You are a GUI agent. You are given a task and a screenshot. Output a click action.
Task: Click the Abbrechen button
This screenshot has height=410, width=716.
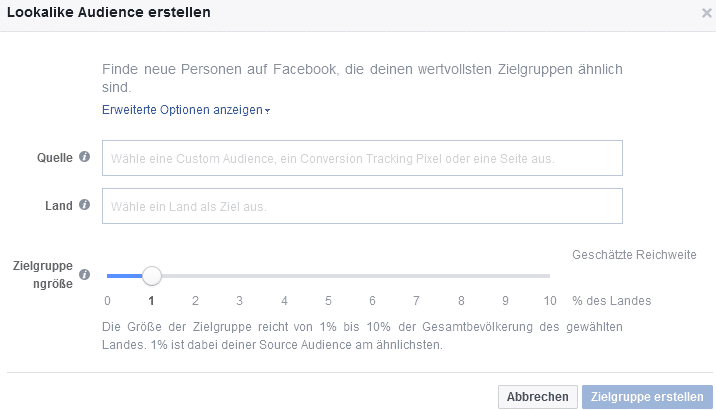click(537, 397)
